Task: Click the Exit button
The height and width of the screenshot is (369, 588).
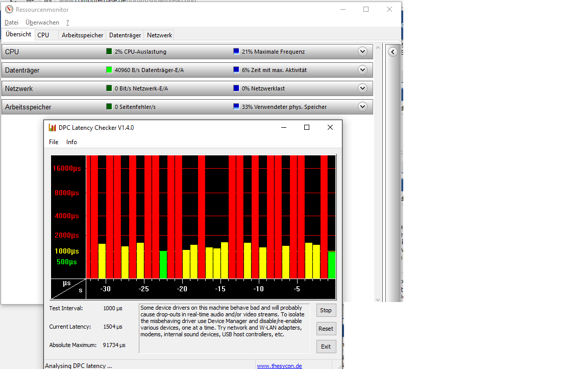Action: tap(326, 347)
